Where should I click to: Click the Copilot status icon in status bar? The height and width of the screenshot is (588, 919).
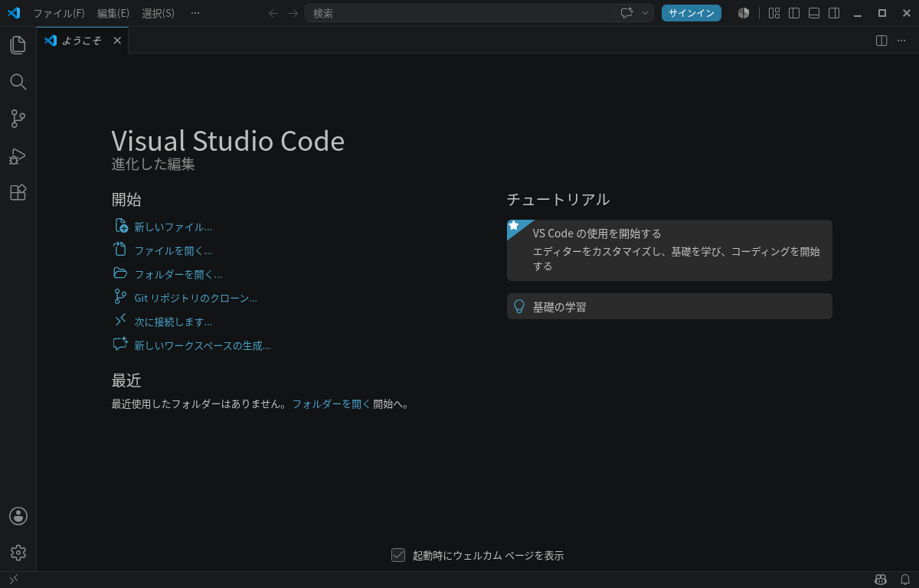click(x=881, y=580)
